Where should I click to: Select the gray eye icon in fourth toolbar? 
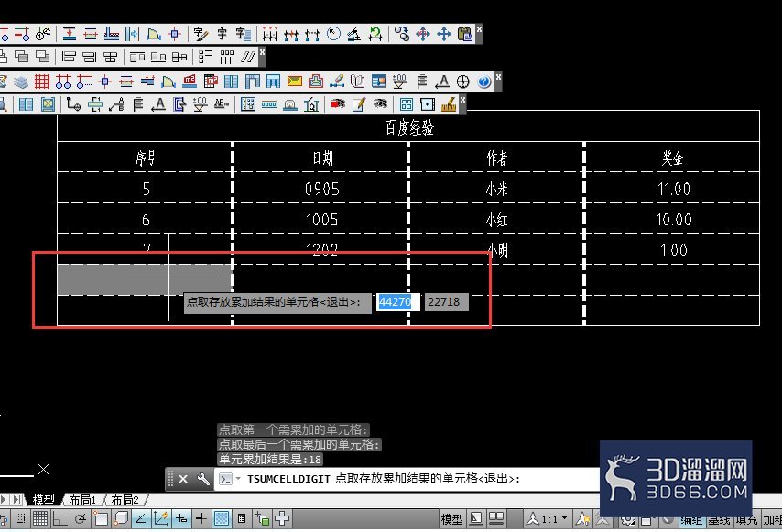pyautogui.click(x=380, y=103)
